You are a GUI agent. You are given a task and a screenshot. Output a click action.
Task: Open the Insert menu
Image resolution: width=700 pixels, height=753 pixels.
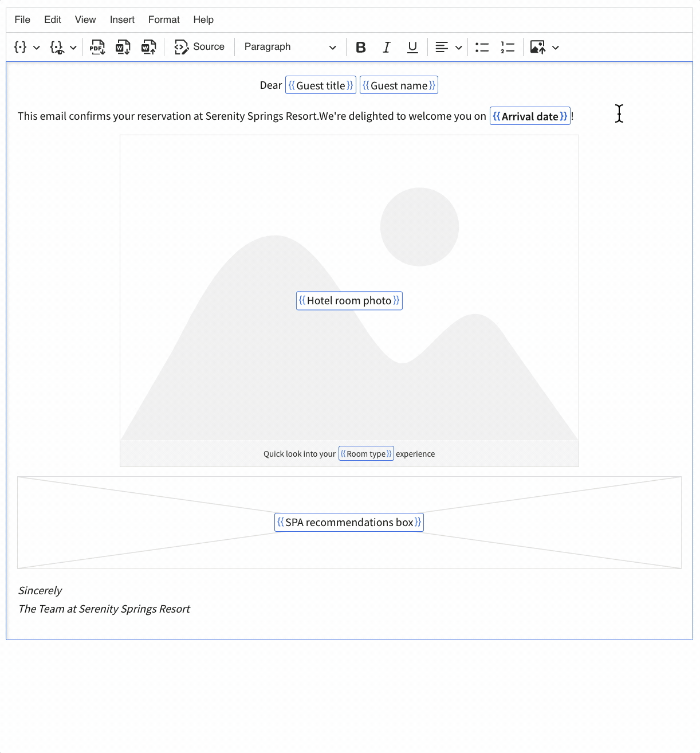[122, 19]
